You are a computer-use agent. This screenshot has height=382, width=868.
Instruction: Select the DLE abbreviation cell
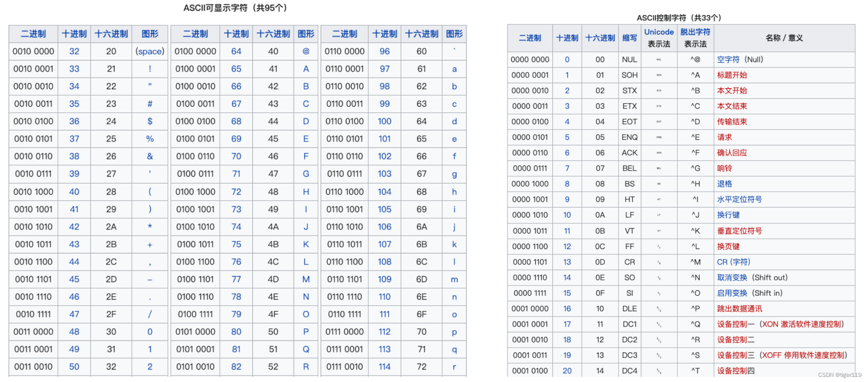630,309
